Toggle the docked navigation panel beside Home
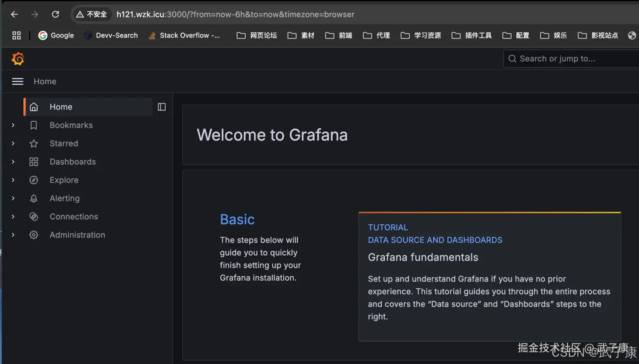Screen dimensions: 639x364 tap(161, 107)
